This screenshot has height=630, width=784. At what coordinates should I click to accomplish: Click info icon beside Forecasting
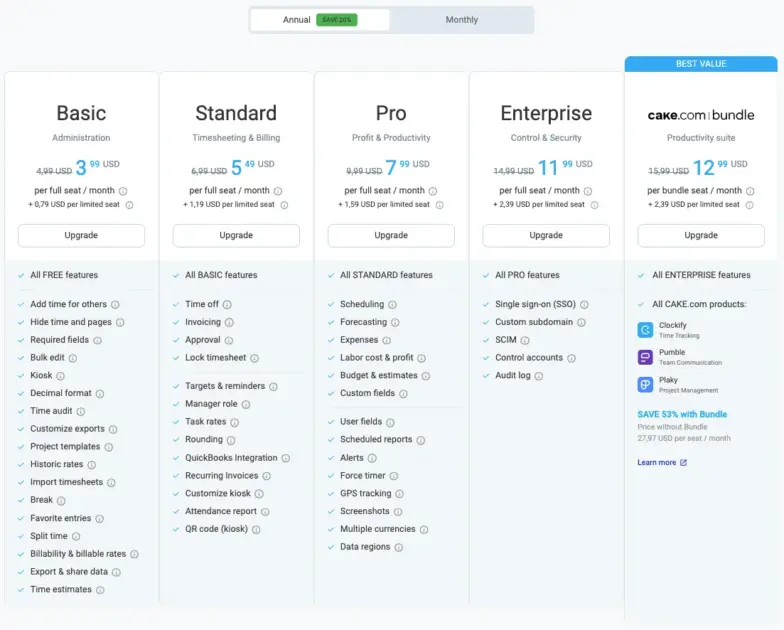point(395,322)
